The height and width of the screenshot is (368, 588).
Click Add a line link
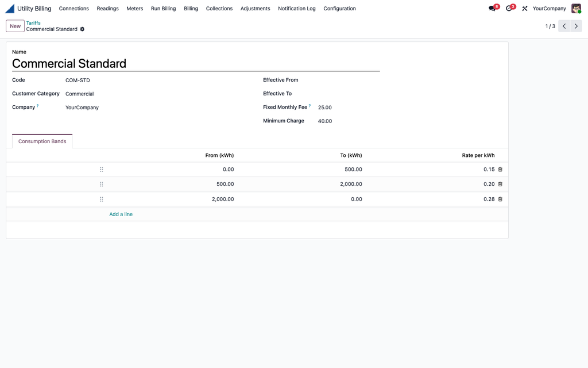121,214
